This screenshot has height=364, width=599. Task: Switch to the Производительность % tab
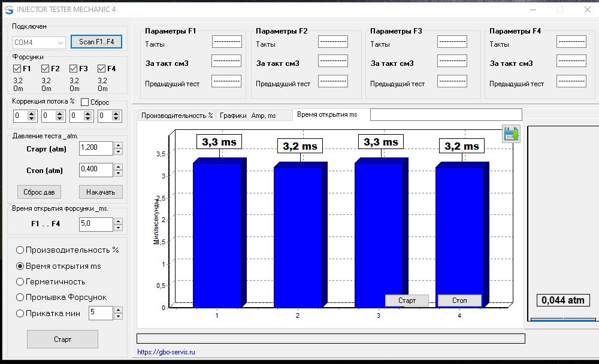tap(177, 116)
